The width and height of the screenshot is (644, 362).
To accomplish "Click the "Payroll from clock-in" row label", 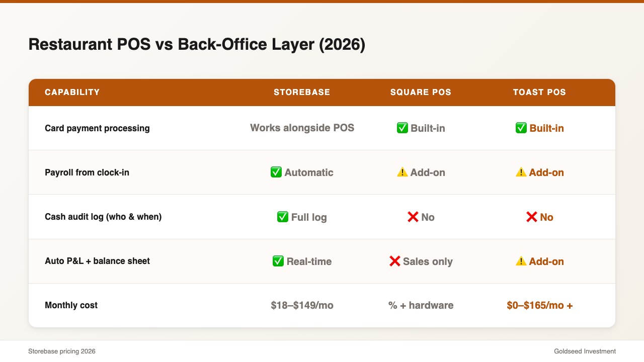I will click(x=87, y=172).
